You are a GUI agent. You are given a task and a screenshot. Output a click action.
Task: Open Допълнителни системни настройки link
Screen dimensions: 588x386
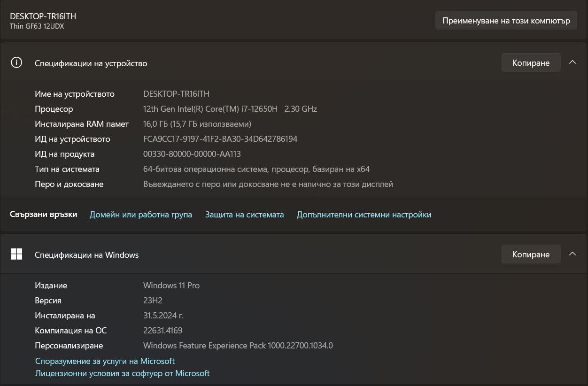click(364, 215)
